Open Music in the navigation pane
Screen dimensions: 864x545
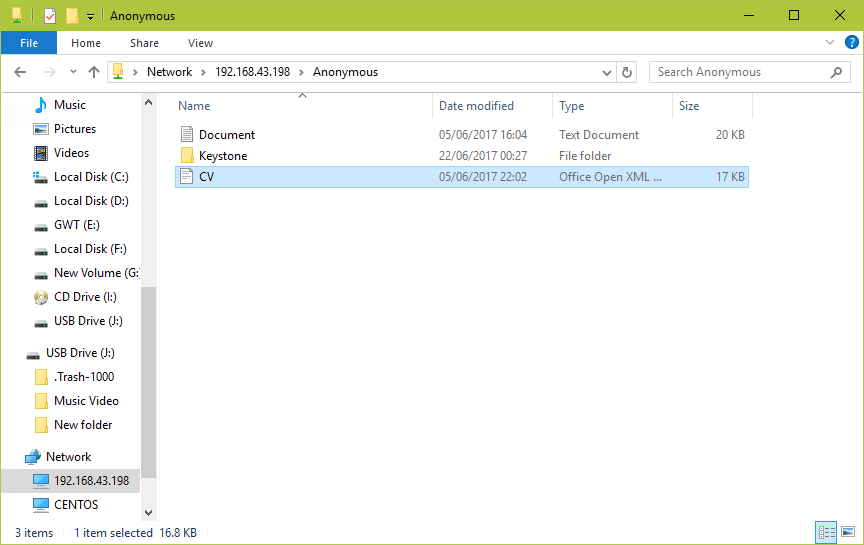pos(69,105)
